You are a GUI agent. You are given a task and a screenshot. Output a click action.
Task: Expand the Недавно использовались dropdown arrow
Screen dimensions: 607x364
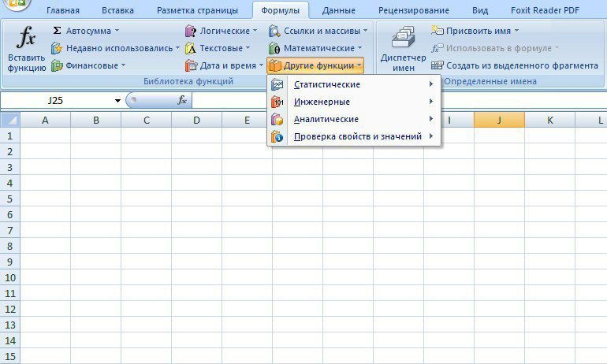point(177,48)
